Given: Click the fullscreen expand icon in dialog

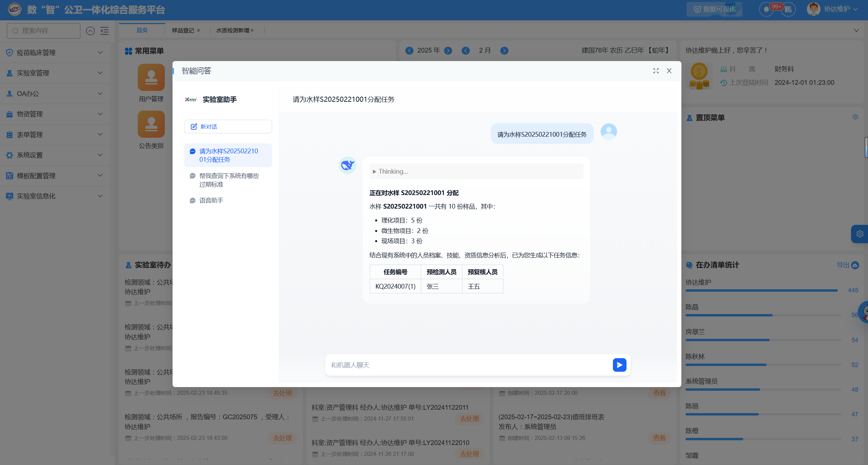Looking at the screenshot, I should 656,71.
